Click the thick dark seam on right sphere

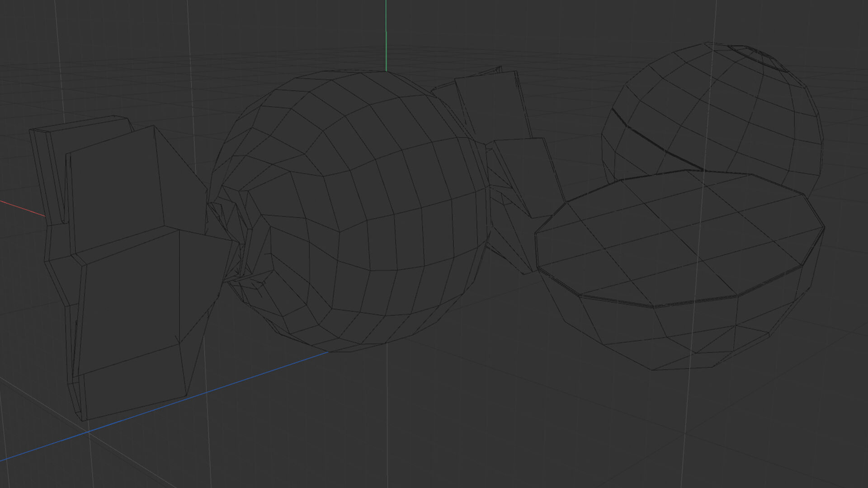click(x=651, y=142)
